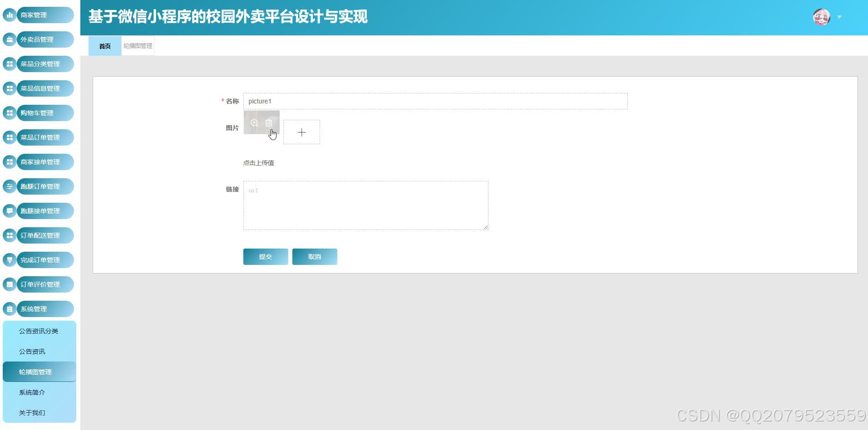868x430 pixels.
Task: Upload a new image with the plus icon
Action: 301,132
